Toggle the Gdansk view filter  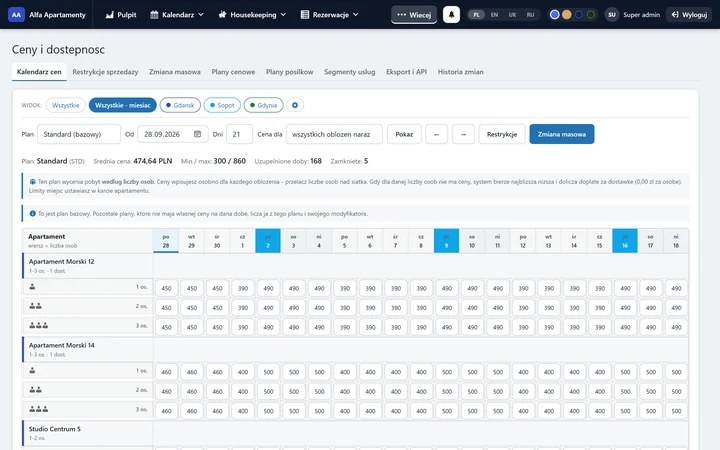click(x=180, y=105)
